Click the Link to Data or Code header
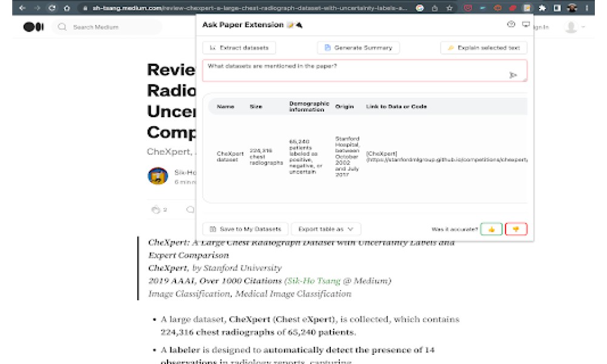The width and height of the screenshot is (607, 364). (x=396, y=106)
